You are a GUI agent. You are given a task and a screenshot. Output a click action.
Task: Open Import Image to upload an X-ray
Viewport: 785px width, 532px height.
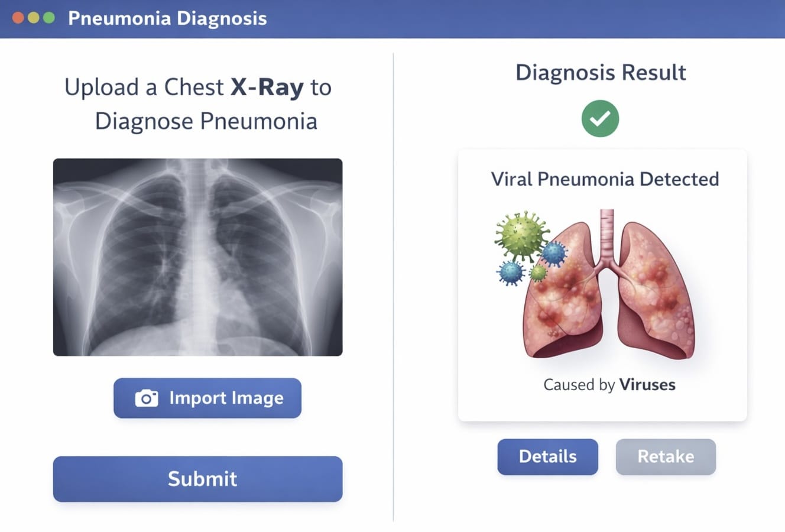point(207,398)
